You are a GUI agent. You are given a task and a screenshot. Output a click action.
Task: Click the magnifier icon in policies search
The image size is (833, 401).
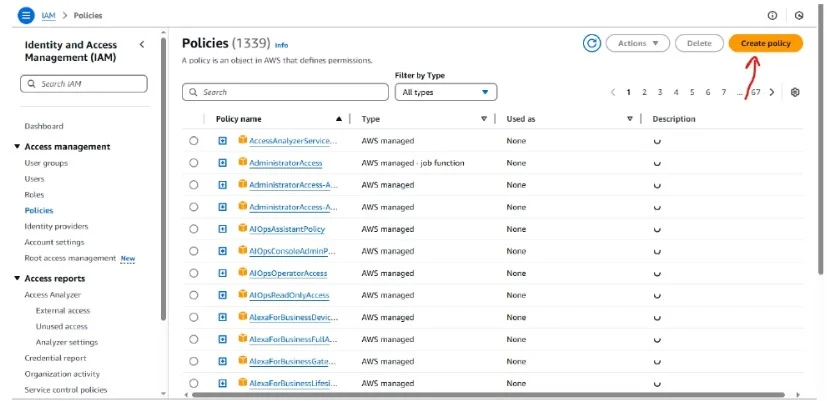(193, 92)
